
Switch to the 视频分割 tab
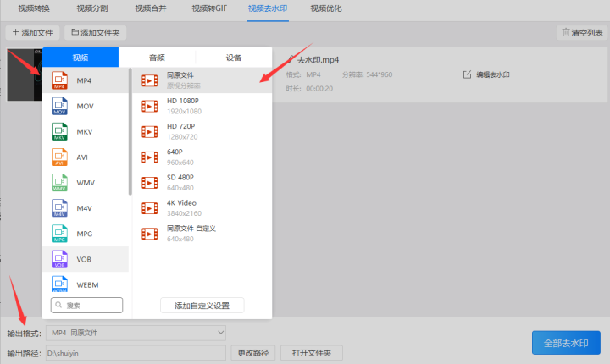coord(92,8)
